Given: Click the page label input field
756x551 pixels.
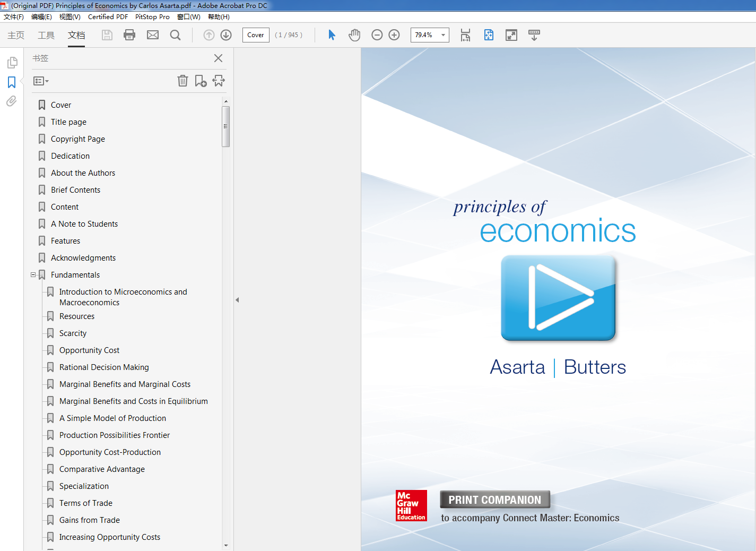Looking at the screenshot, I should [x=256, y=35].
